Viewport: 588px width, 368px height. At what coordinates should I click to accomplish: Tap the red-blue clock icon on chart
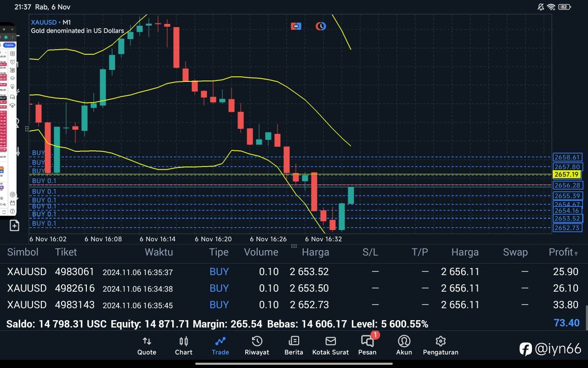point(321,26)
